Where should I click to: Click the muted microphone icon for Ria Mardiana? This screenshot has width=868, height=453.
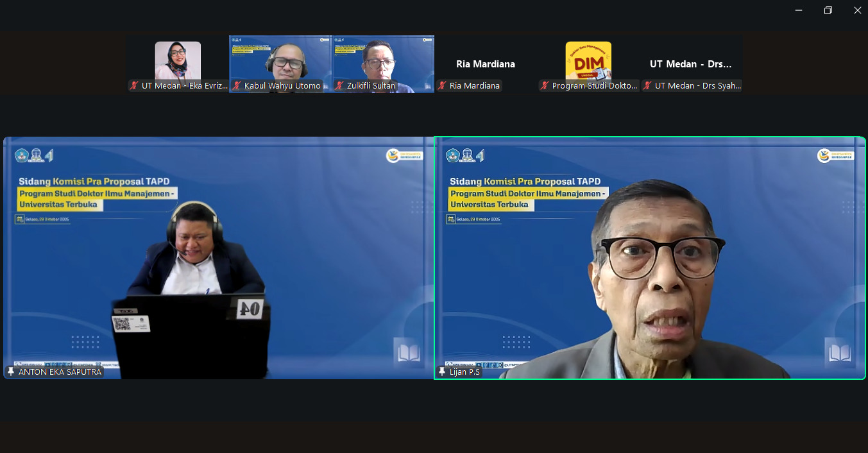click(x=442, y=86)
